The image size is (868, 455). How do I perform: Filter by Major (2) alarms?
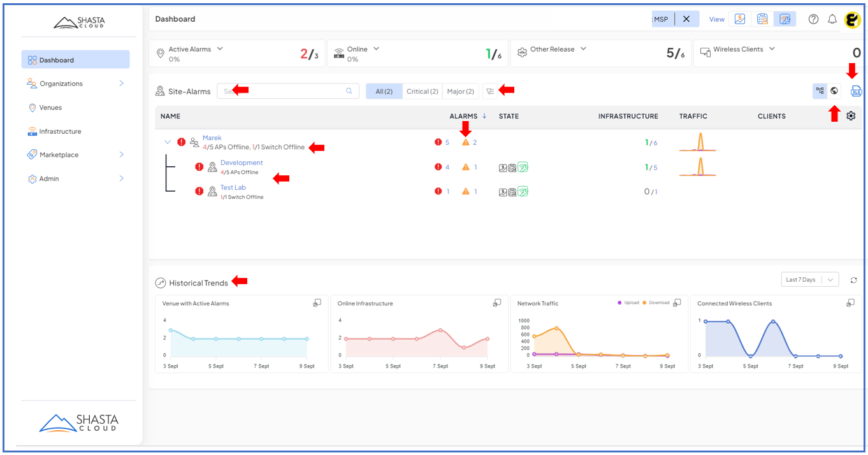point(461,91)
